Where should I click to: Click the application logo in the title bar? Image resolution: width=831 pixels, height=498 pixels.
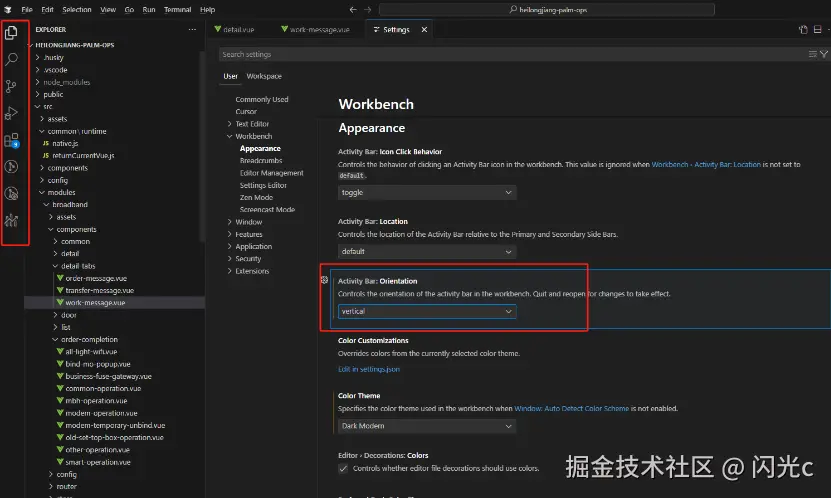pyautogui.click(x=7, y=10)
